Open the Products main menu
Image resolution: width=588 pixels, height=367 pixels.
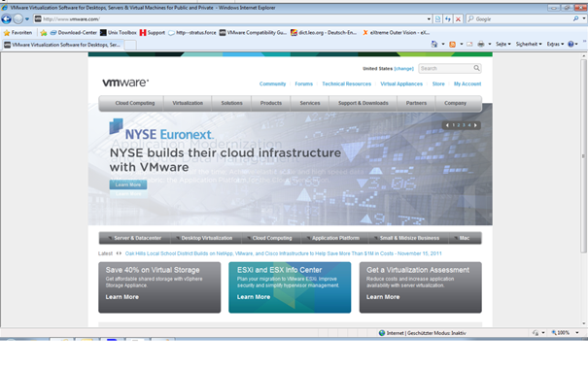point(271,103)
